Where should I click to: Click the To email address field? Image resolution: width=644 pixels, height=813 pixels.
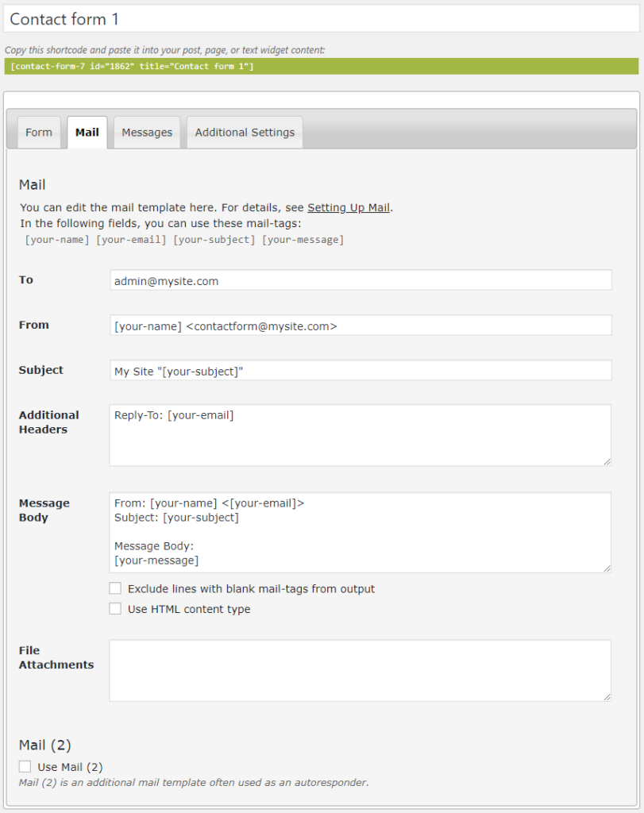tap(361, 280)
